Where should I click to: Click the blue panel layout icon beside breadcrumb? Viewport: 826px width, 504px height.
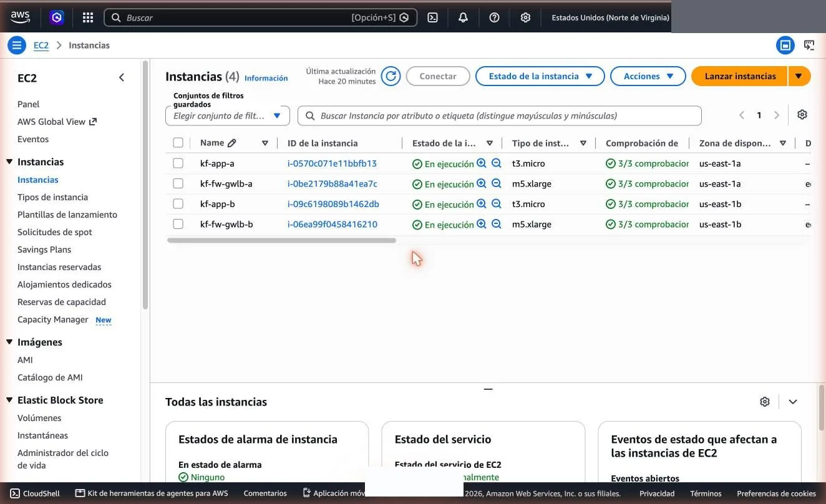click(x=785, y=45)
